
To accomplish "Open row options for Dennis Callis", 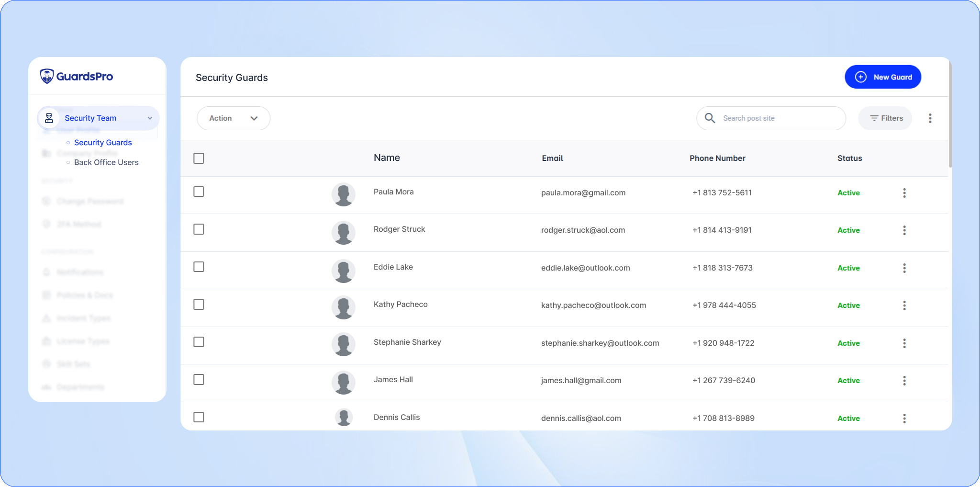I will click(904, 419).
